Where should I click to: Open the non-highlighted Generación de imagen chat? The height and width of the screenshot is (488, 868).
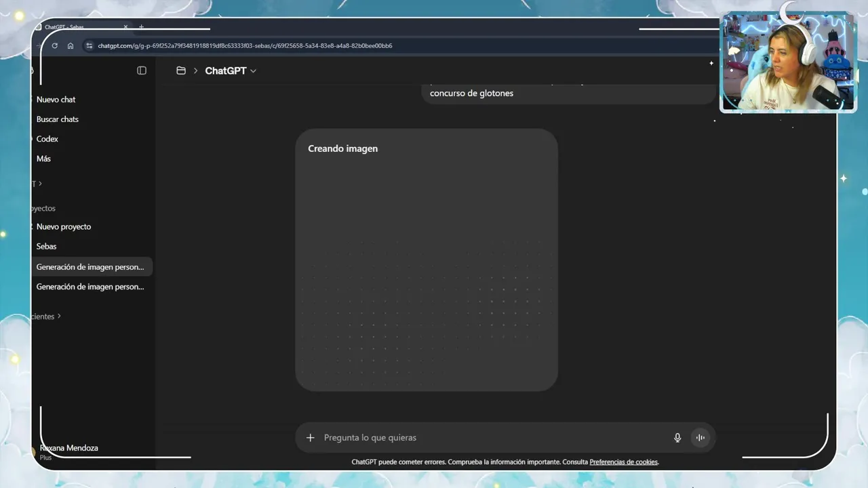tap(90, 287)
